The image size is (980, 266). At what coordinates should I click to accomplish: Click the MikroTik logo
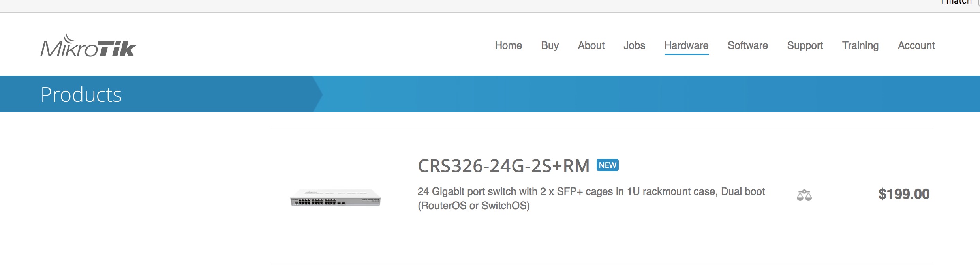tap(88, 46)
